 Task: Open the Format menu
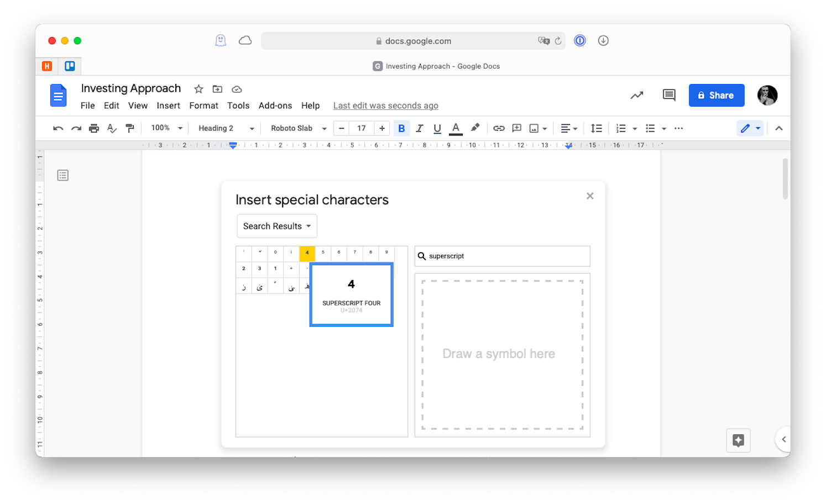click(x=203, y=105)
